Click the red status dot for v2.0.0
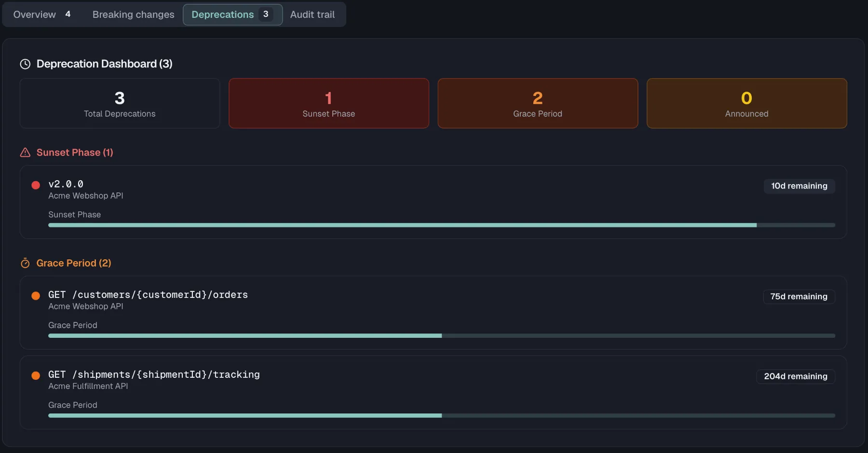Screen dimensions: 868x453 click(36, 185)
